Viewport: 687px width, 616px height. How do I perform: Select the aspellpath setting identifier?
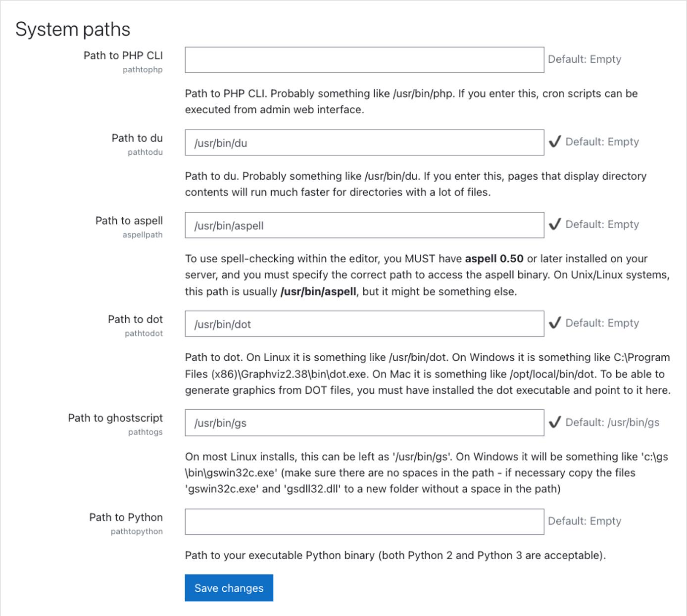pyautogui.click(x=143, y=235)
